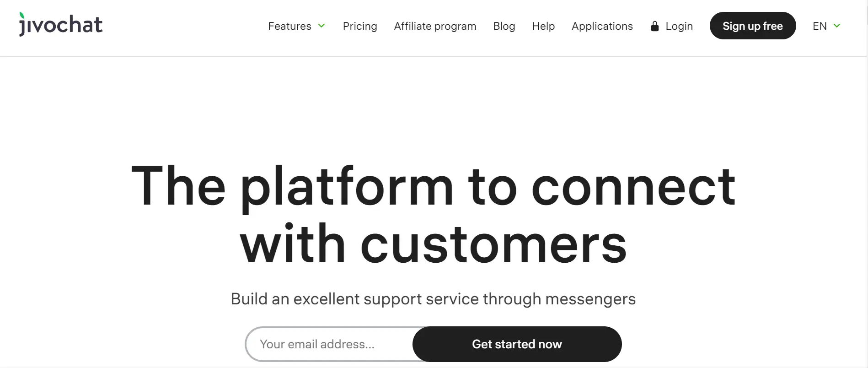Viewport: 868px width, 368px height.
Task: Browse the Applications page
Action: pos(602,26)
